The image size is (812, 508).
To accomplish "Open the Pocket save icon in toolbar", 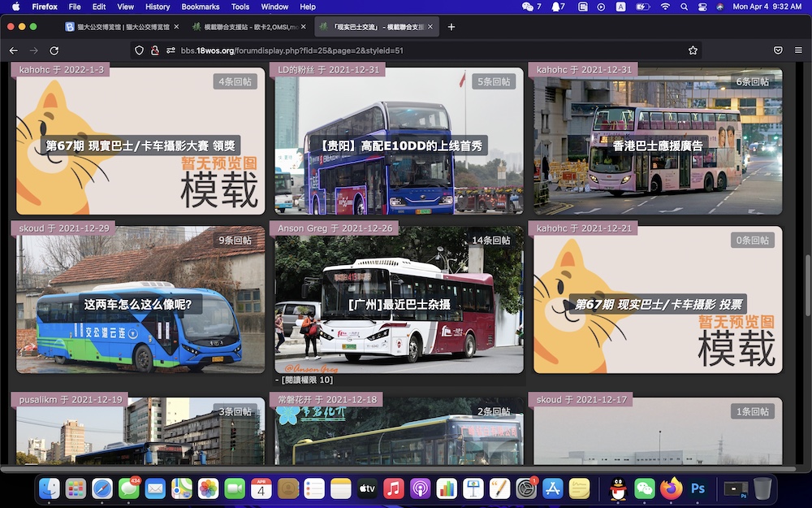I will (x=777, y=50).
